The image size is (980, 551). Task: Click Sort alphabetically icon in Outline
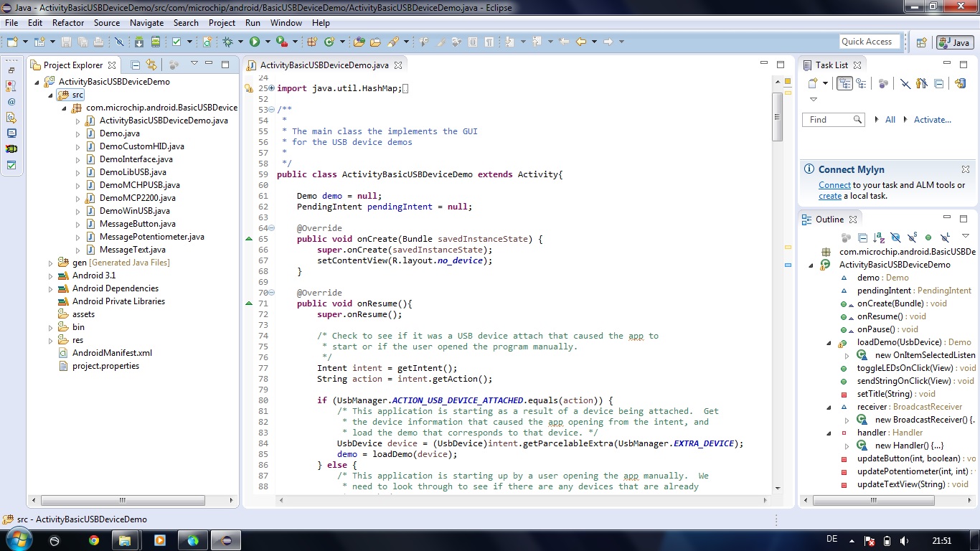[879, 237]
